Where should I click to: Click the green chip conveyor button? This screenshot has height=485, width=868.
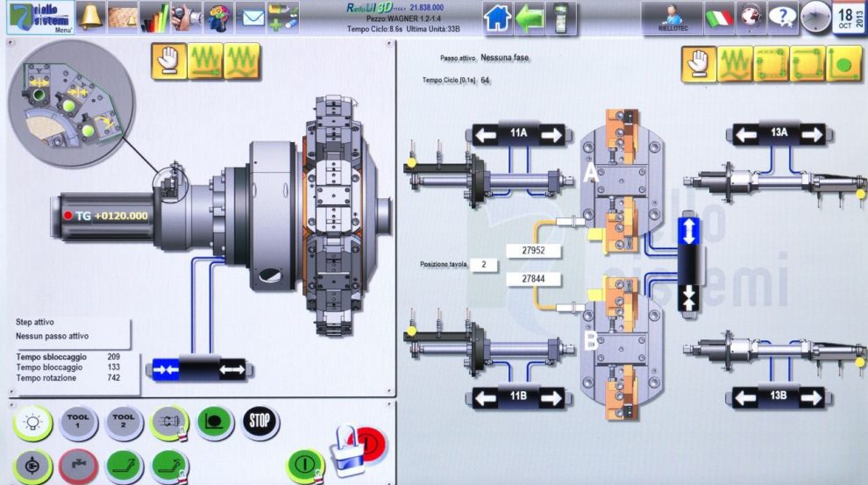point(124,467)
